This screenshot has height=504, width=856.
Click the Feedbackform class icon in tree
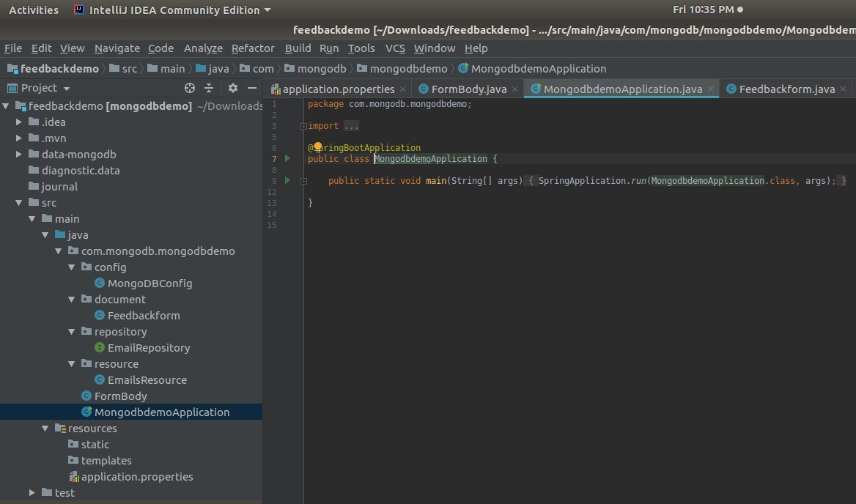[100, 315]
